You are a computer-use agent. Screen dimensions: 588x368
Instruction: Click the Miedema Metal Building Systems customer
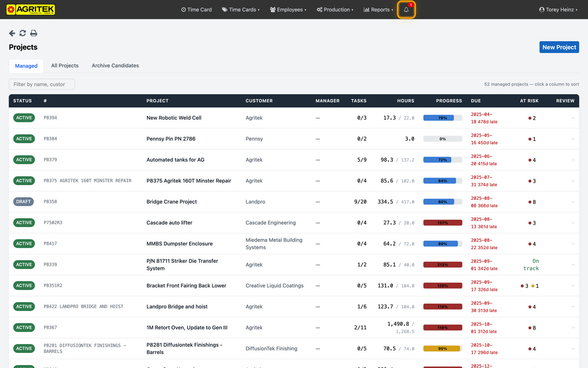click(274, 244)
